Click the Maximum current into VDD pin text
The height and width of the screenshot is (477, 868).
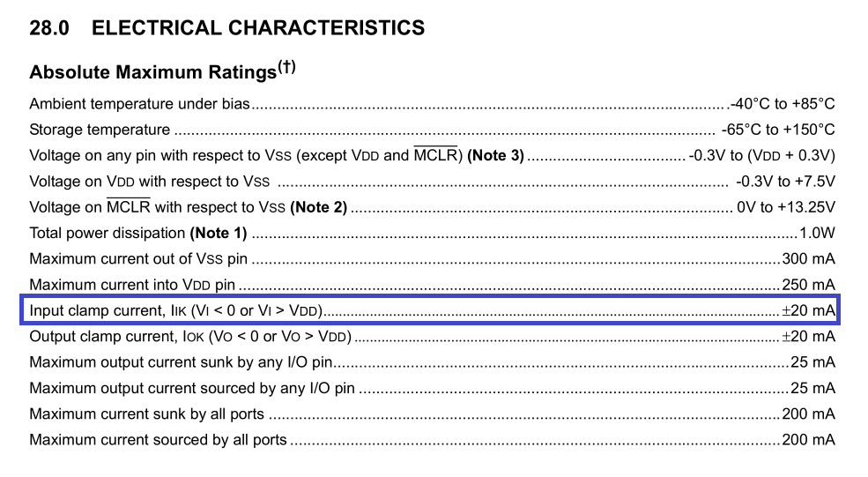pos(132,285)
